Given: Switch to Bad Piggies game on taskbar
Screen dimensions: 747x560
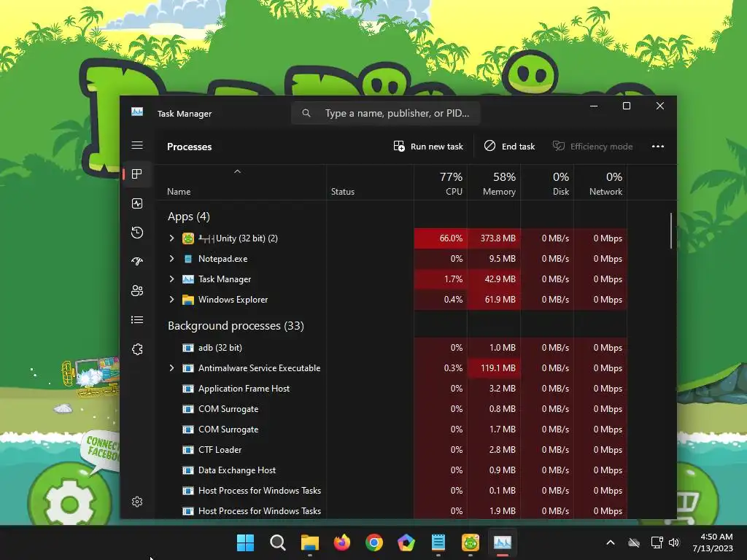Looking at the screenshot, I should (471, 542).
